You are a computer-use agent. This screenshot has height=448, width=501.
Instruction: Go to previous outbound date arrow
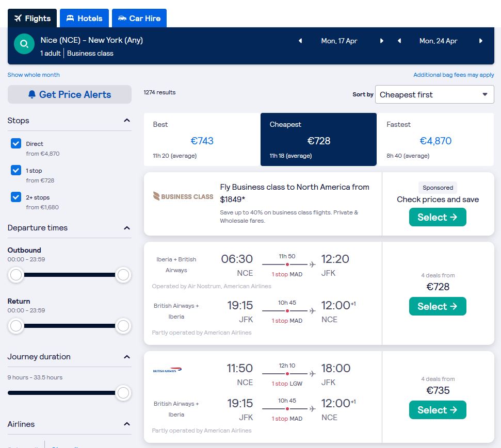tap(300, 41)
